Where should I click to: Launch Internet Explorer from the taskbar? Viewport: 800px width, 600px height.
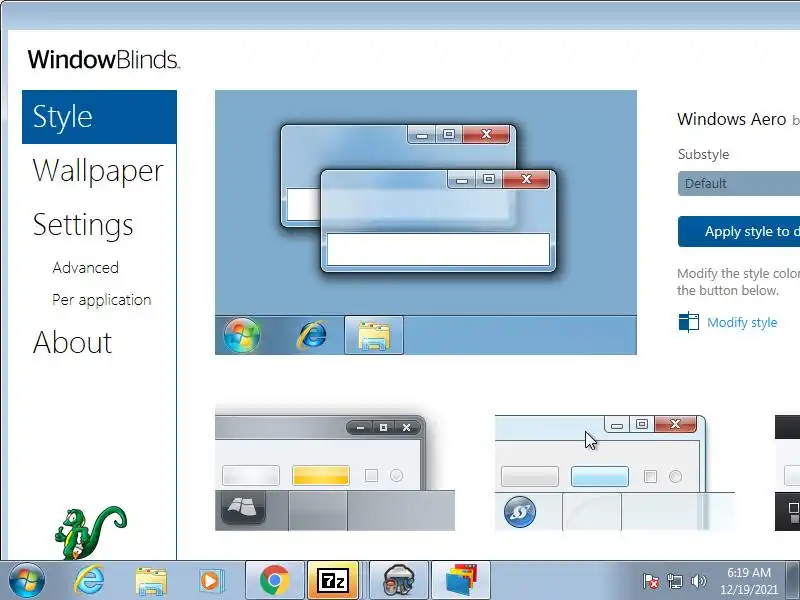point(89,581)
